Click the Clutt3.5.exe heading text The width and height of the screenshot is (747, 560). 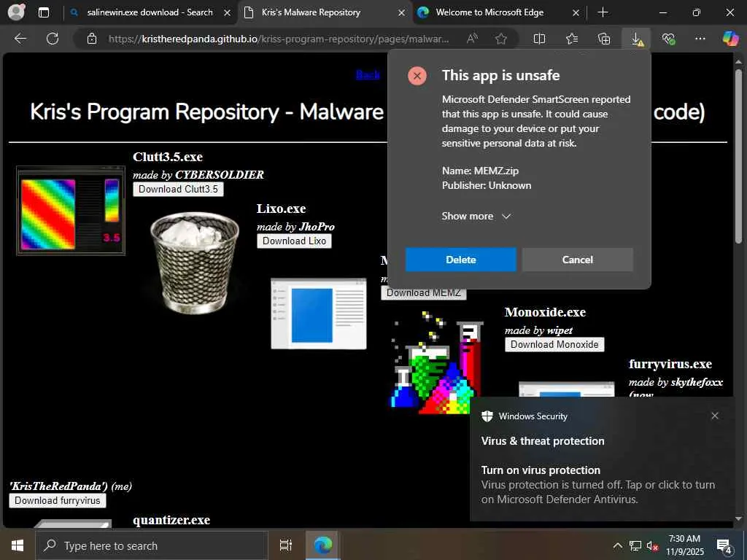tap(168, 157)
